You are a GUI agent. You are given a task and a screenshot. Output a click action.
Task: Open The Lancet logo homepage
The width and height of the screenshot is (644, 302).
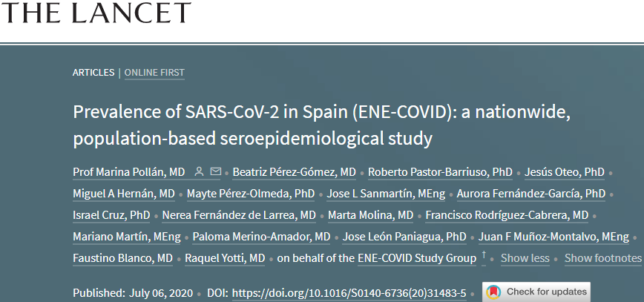[x=96, y=13]
